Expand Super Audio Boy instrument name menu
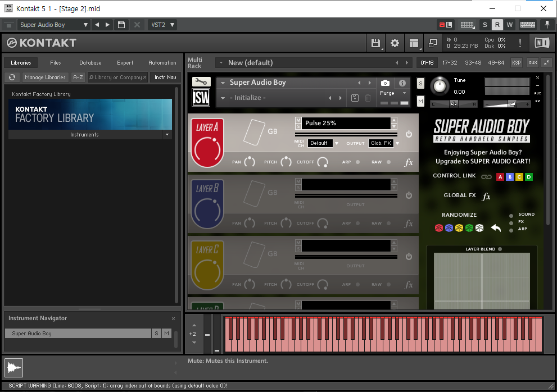 pyautogui.click(x=223, y=83)
